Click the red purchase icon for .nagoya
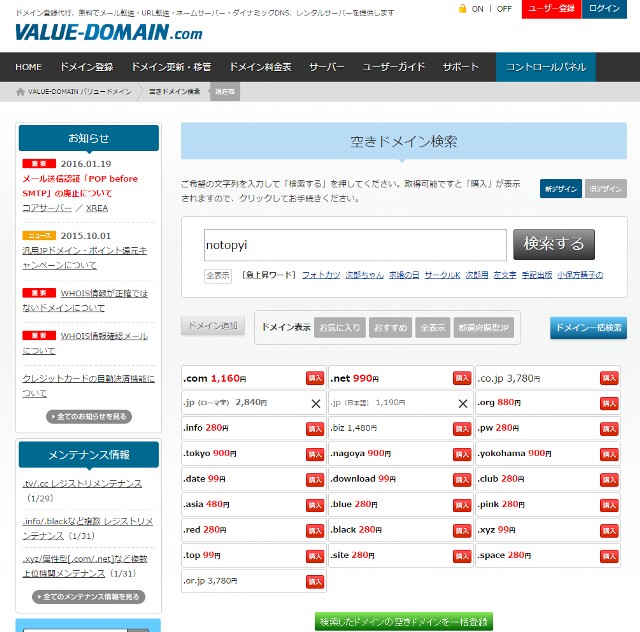This screenshot has height=632, width=640. point(462,454)
